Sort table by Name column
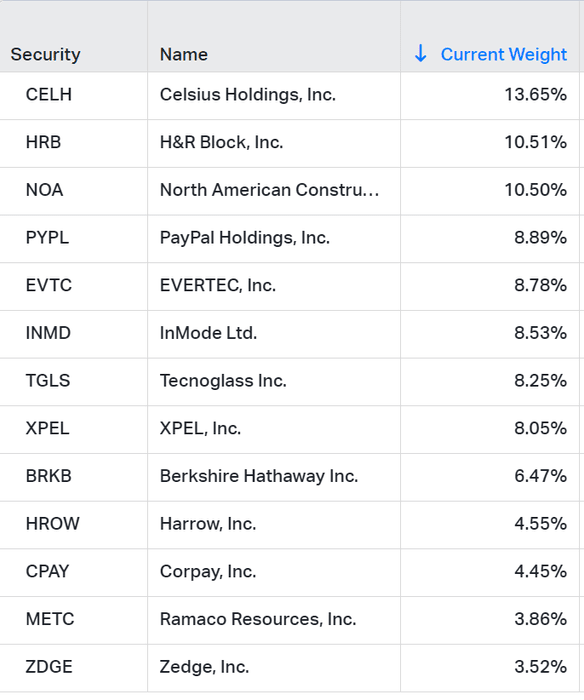Screen dimensions: 584x700 [x=184, y=54]
